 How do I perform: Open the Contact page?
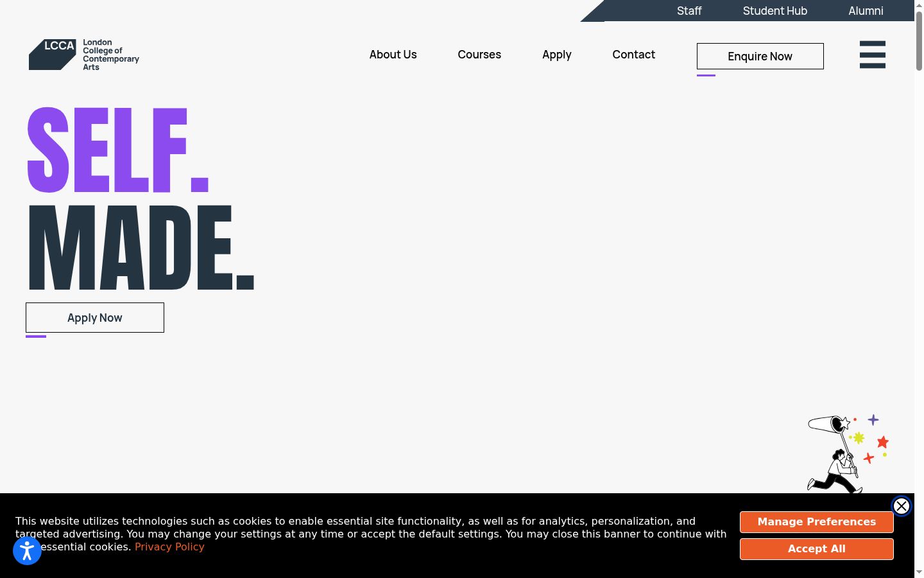[x=634, y=55]
